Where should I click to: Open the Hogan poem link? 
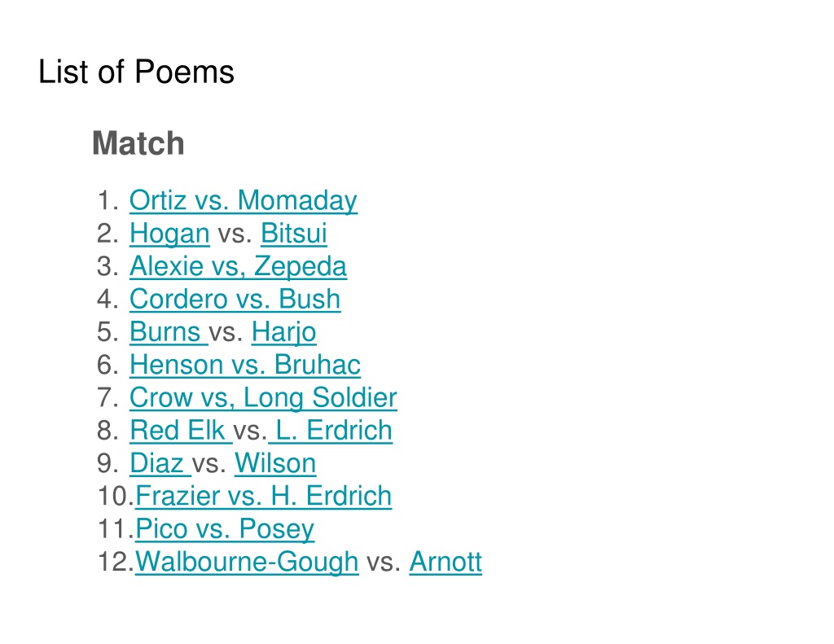point(169,234)
